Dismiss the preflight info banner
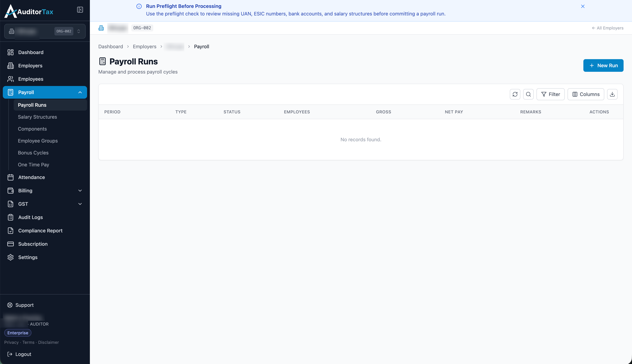The width and height of the screenshot is (632, 364). (x=583, y=6)
